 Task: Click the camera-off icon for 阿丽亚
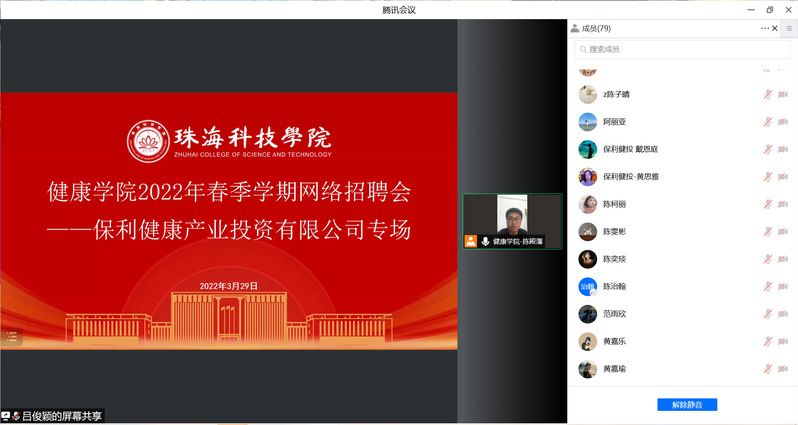pos(783,122)
